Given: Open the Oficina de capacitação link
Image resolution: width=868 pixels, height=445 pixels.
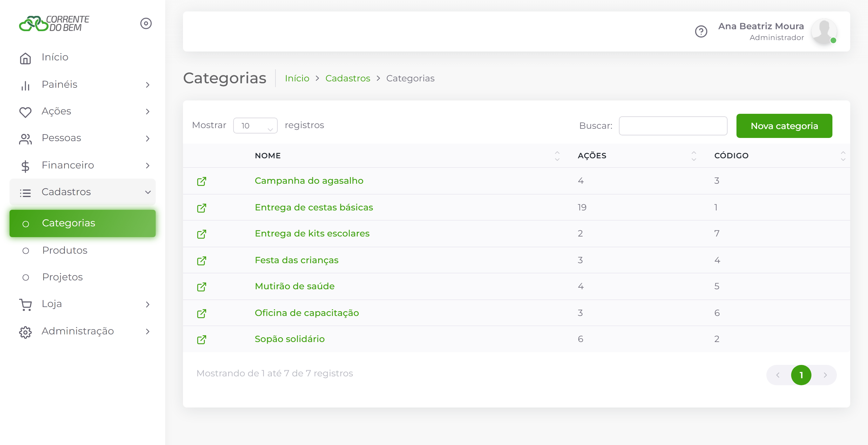Looking at the screenshot, I should [307, 313].
